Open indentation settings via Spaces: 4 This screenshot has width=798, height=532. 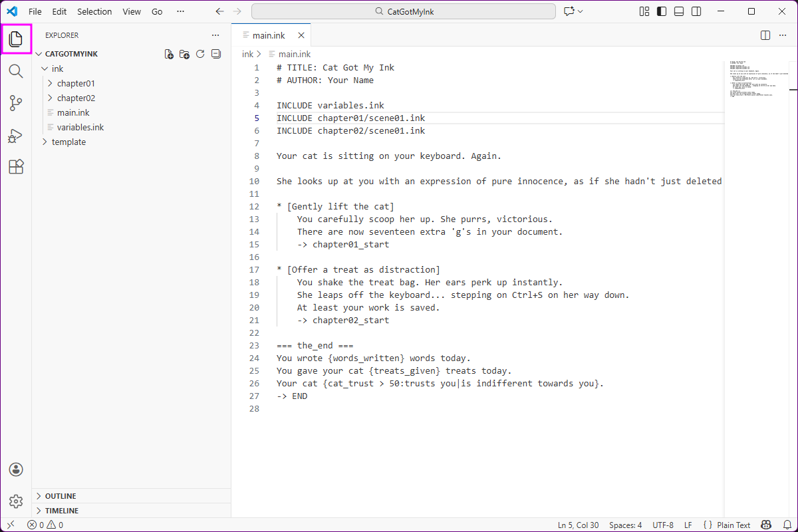[x=625, y=525]
